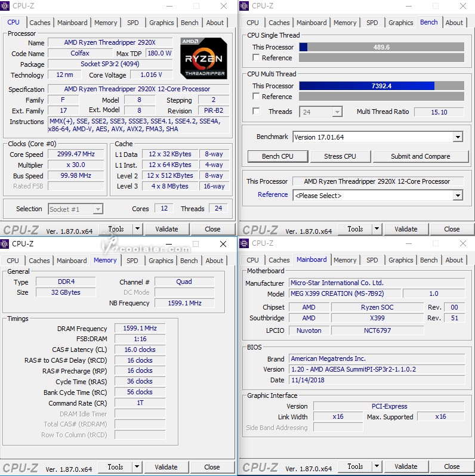The width and height of the screenshot is (475, 476).
Task: Click Southbridge value X399
Action: [377, 318]
